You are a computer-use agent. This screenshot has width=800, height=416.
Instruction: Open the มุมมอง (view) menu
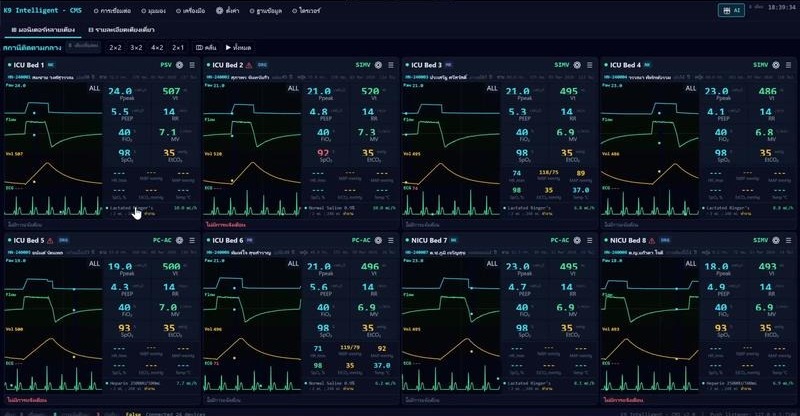(154, 10)
